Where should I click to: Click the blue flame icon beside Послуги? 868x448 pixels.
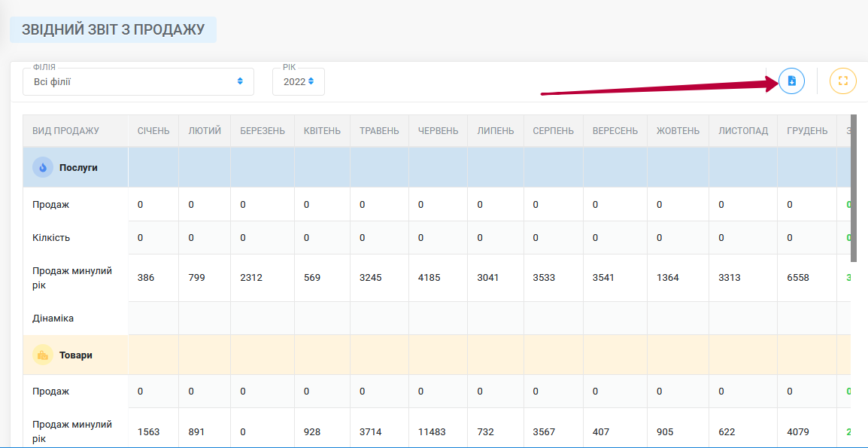point(43,167)
